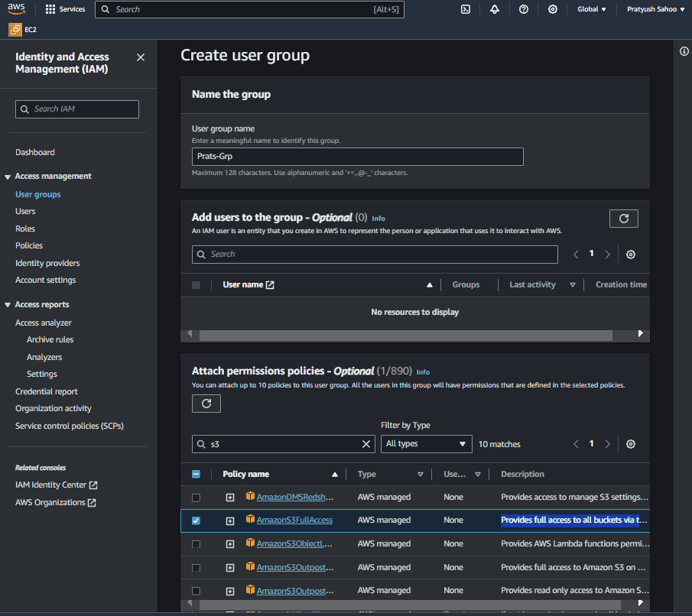Viewport: 692px width, 616px height.
Task: Open the help question mark icon
Action: (x=524, y=9)
